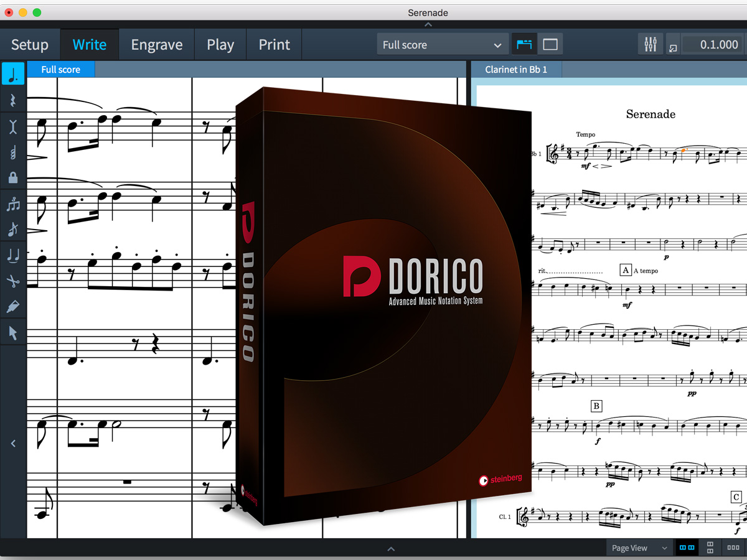Toggle the Insert mode tool
The height and width of the screenshot is (560, 747).
[x=13, y=127]
